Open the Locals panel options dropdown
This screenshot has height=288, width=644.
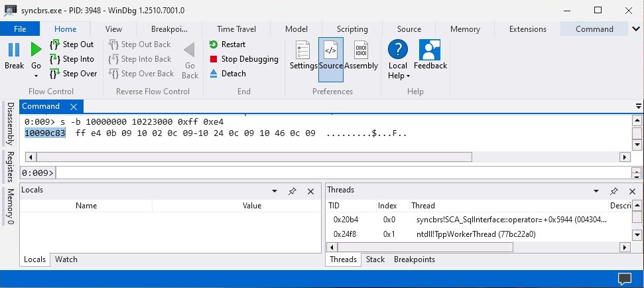(275, 191)
